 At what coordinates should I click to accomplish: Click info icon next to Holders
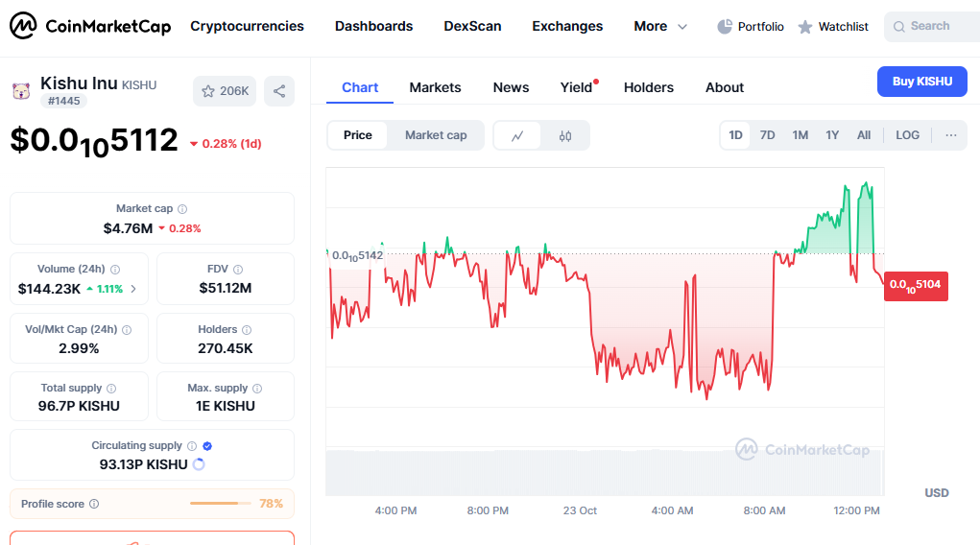point(247,329)
